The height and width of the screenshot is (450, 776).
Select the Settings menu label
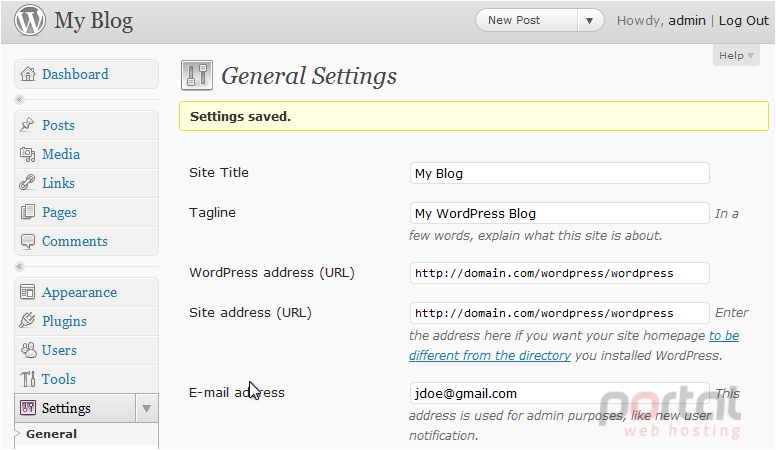tap(66, 408)
